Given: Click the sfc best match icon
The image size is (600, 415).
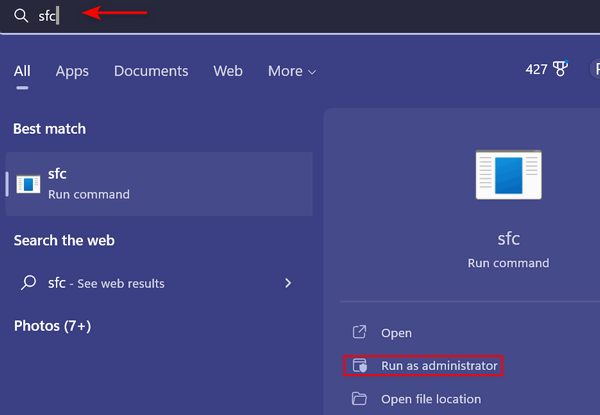Looking at the screenshot, I should [28, 184].
